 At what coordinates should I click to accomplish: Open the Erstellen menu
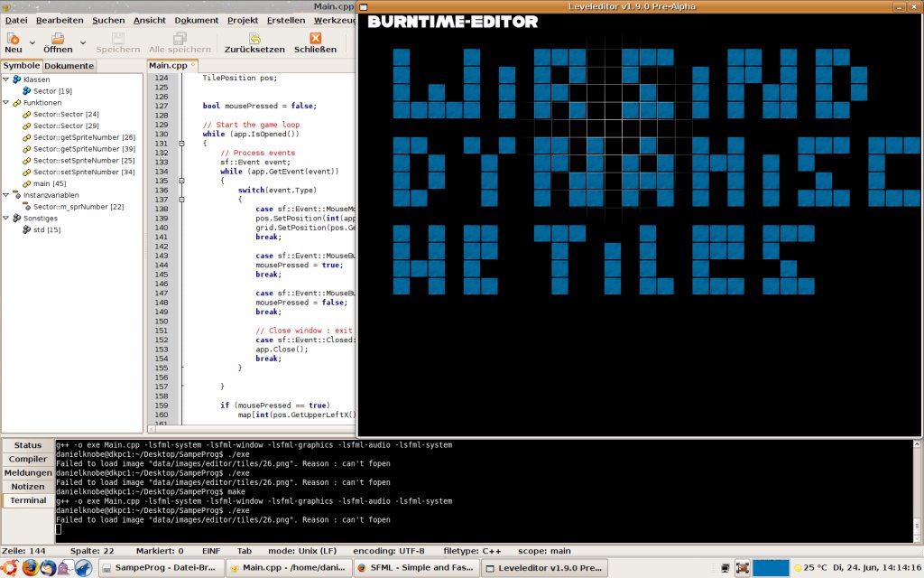click(x=286, y=20)
